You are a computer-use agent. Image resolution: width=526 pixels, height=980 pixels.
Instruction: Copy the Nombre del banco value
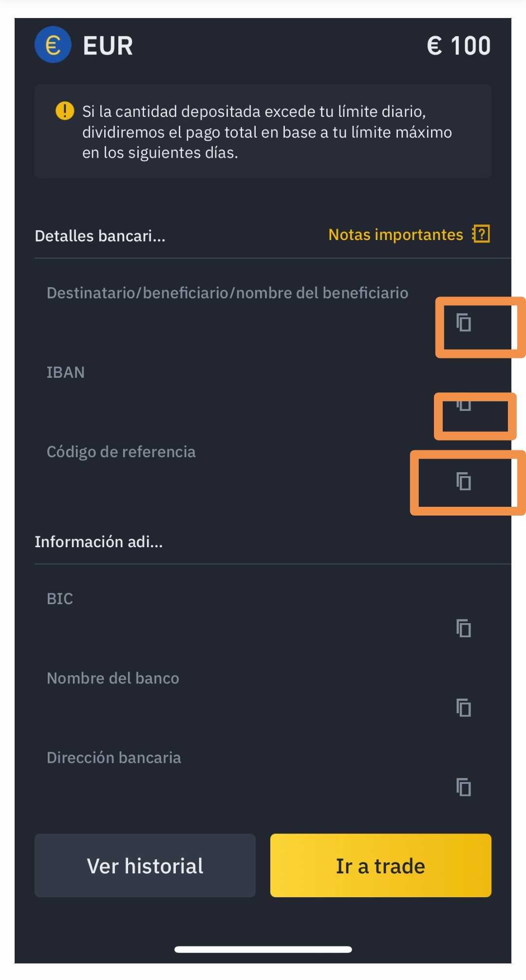(463, 707)
